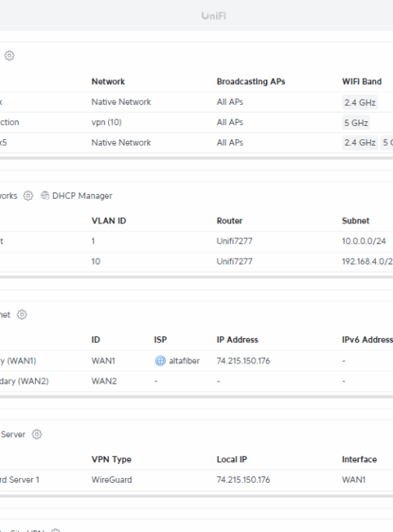Select the 10.0.0.0/24 subnet row
This screenshot has height=532, width=393.
tap(196, 241)
